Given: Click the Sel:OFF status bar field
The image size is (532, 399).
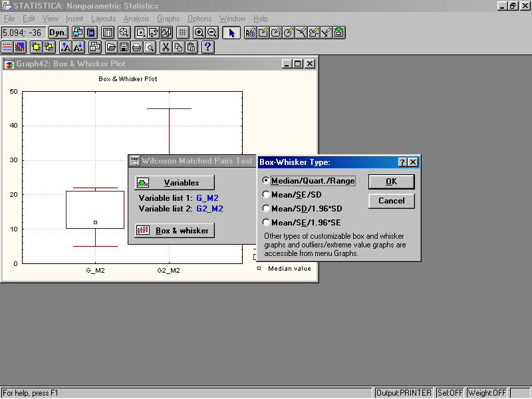Looking at the screenshot, I should [450, 393].
